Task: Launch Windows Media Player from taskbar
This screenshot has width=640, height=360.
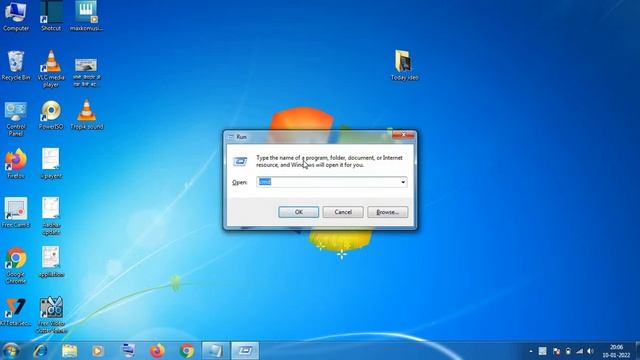Action: click(x=98, y=351)
